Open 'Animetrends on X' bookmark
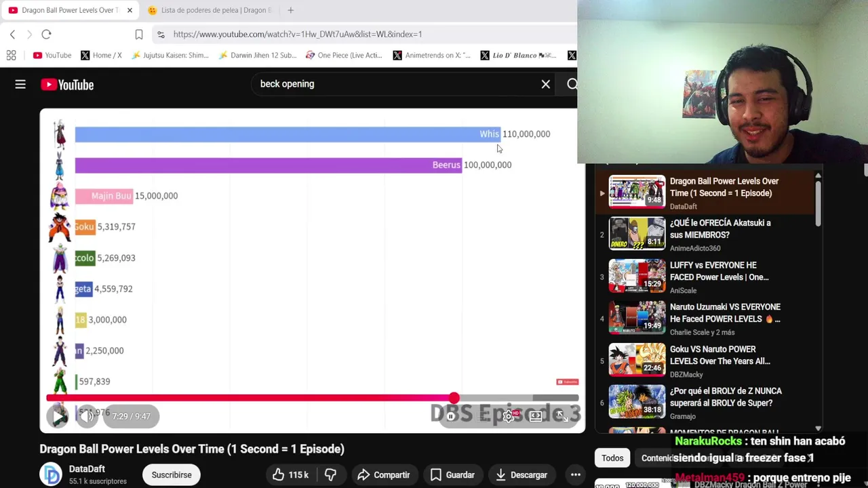This screenshot has height=488, width=868. pos(431,56)
